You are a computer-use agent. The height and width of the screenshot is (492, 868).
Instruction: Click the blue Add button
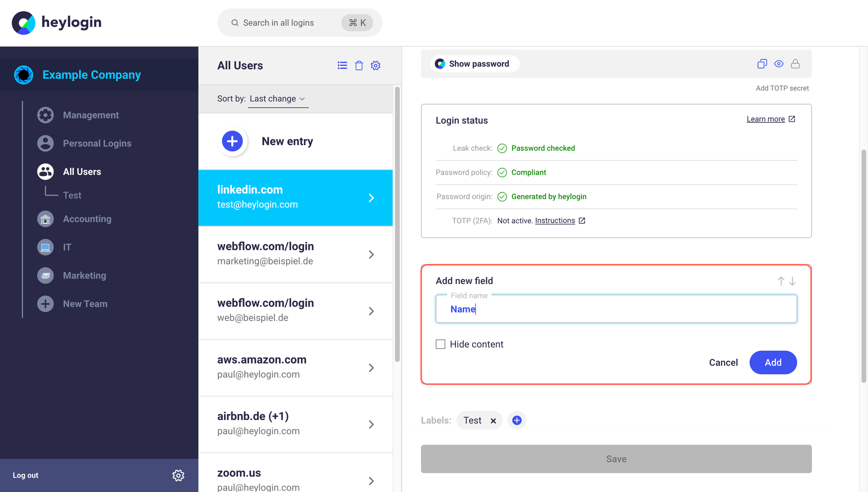click(773, 362)
